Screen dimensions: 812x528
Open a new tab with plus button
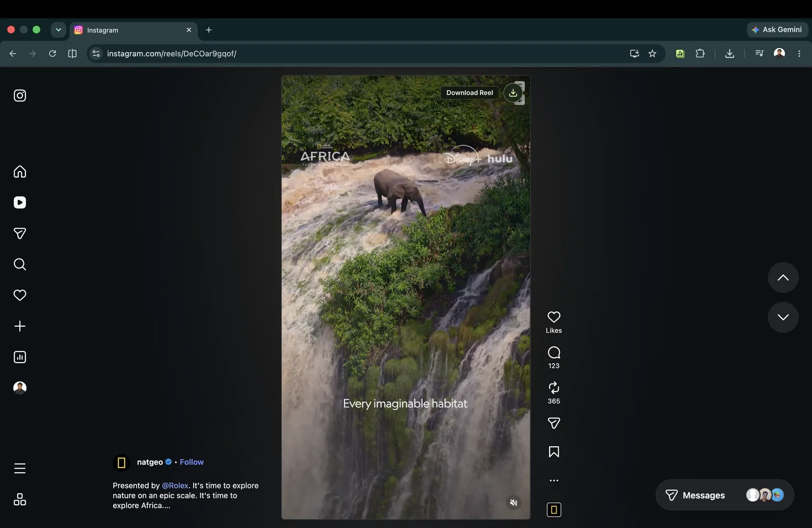coord(209,30)
